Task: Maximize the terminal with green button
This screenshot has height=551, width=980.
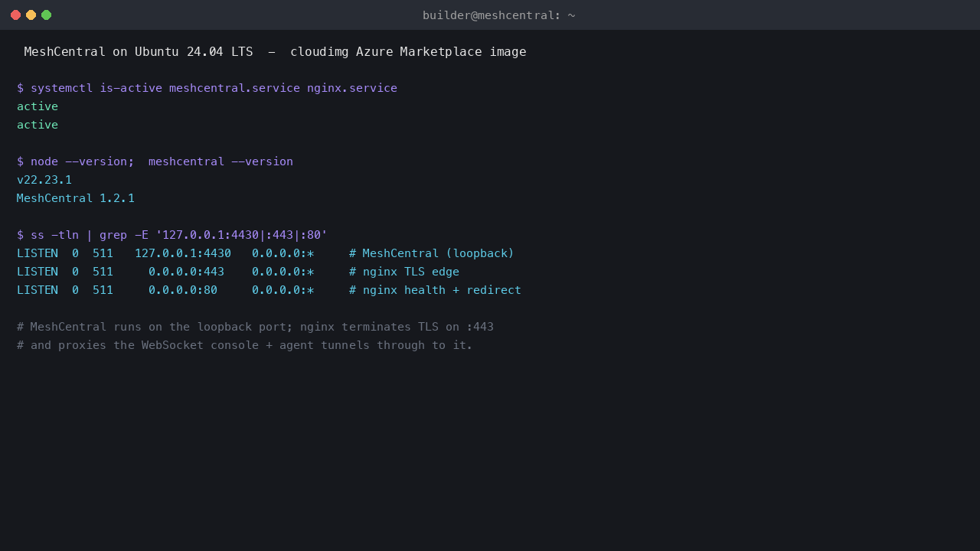Action: [x=46, y=15]
